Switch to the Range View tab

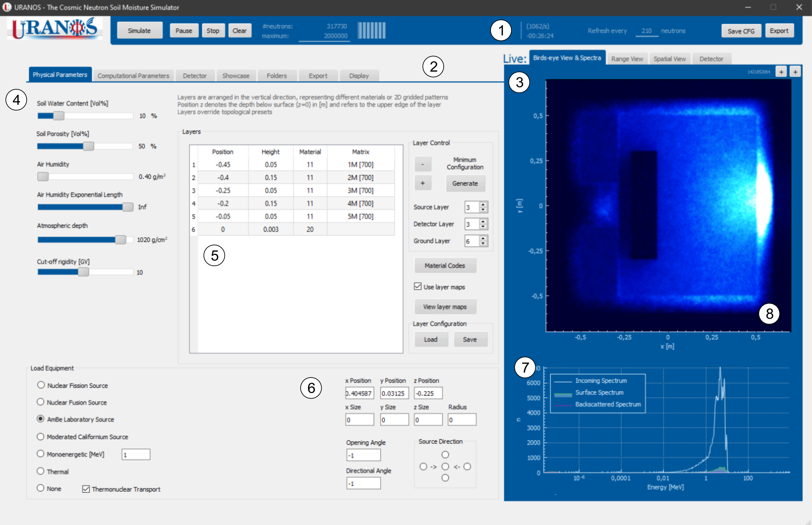tap(627, 59)
